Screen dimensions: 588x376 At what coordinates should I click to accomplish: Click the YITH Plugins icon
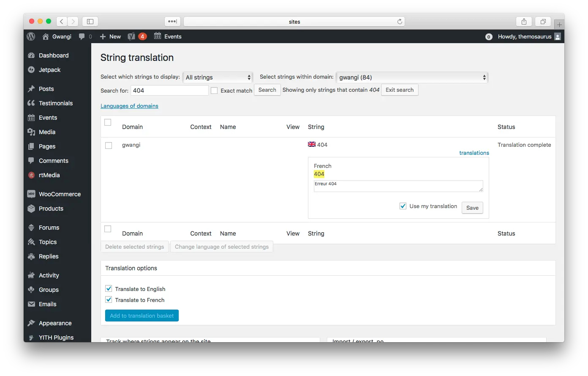point(31,338)
